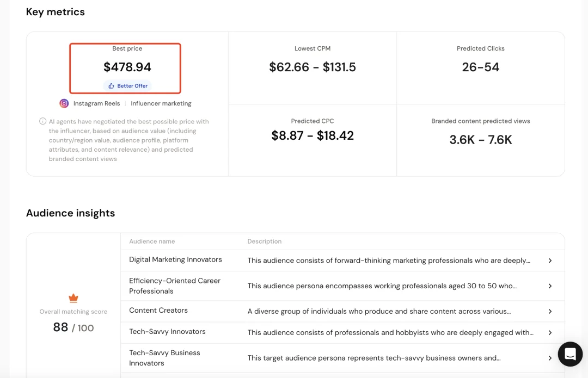Select the Influencer marketing label
Viewport: 588px width, 378px height.
click(161, 103)
